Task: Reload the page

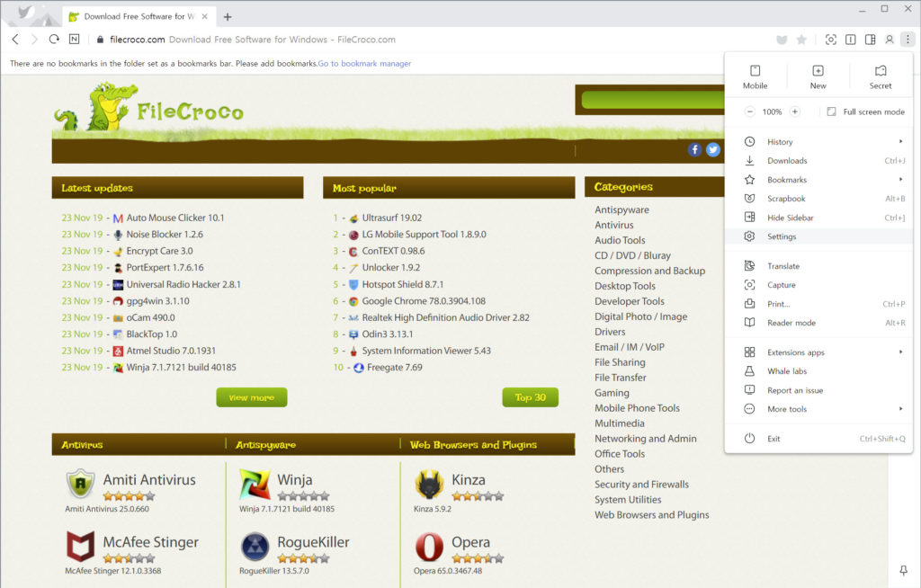Action: 54,40
